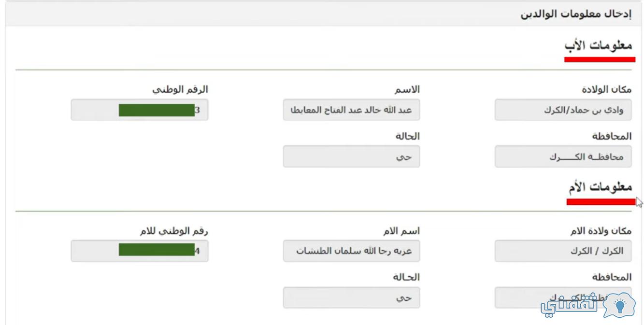Select the father's place of birth field وادي بن حماد/الكرك
The width and height of the screenshot is (644, 325).
point(563,110)
